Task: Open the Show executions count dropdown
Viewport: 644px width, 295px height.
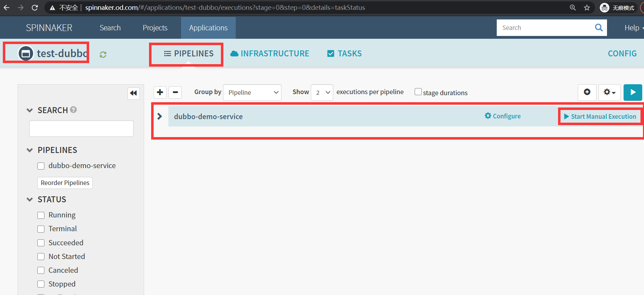Action: click(x=322, y=92)
